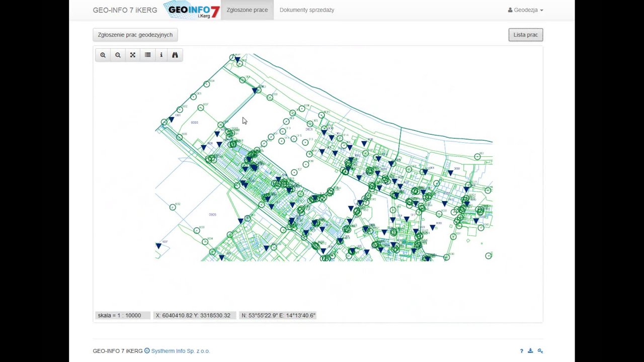Follow the Systherm Info Sp. z o.o. link
Screen dimensions: 644x362
click(181, 351)
